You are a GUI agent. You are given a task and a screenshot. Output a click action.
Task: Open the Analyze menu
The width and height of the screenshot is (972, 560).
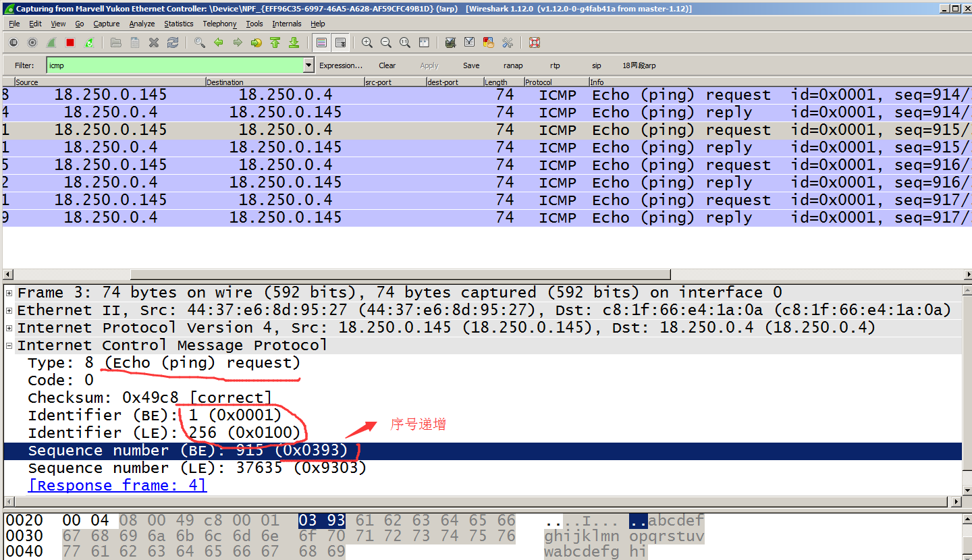pos(142,24)
